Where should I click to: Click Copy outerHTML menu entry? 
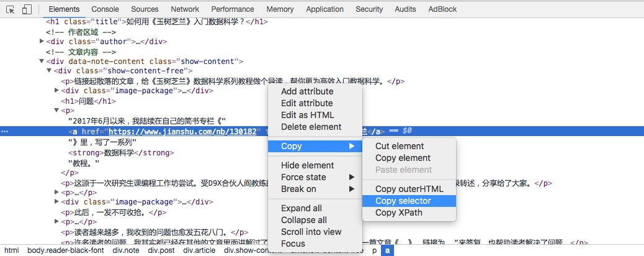[409, 189]
